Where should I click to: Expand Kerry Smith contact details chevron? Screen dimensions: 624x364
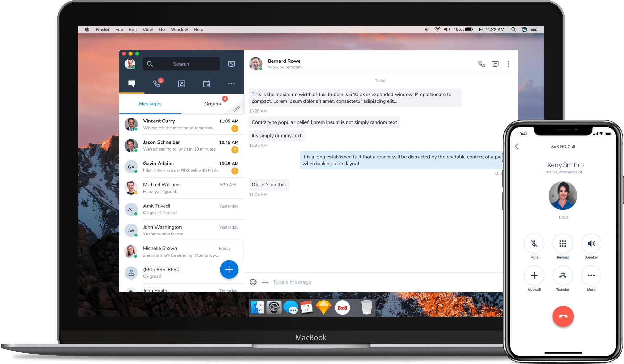pos(583,165)
